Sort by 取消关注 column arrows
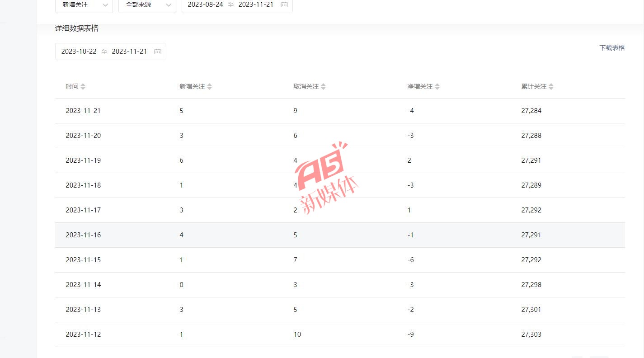This screenshot has width=644, height=358. (323, 86)
